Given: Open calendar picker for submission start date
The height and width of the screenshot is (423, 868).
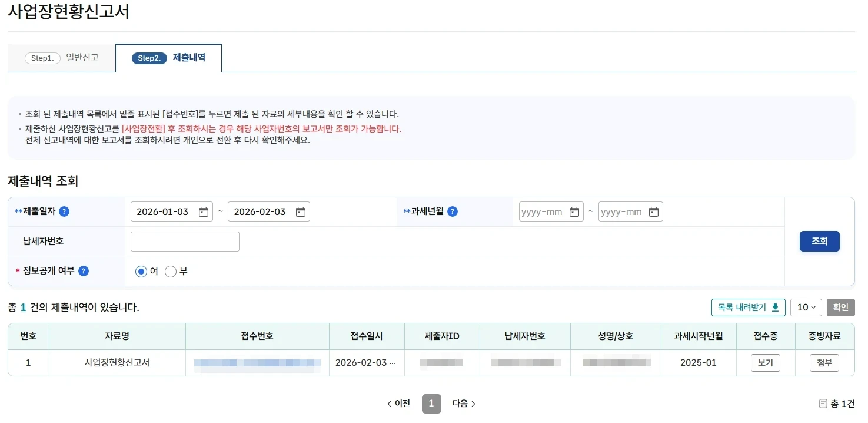Looking at the screenshot, I should click(204, 212).
